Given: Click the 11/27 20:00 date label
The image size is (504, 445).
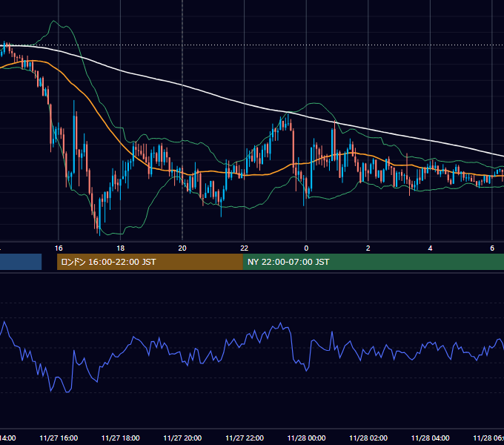Looking at the screenshot, I should click(182, 438).
